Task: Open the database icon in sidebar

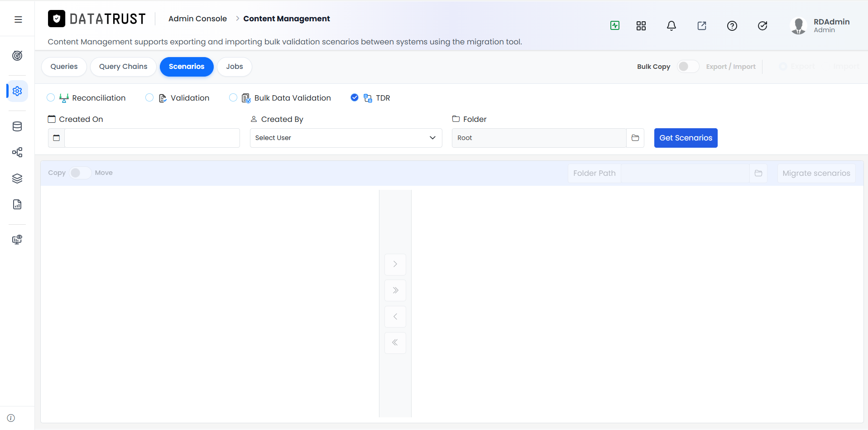Action: (x=17, y=126)
